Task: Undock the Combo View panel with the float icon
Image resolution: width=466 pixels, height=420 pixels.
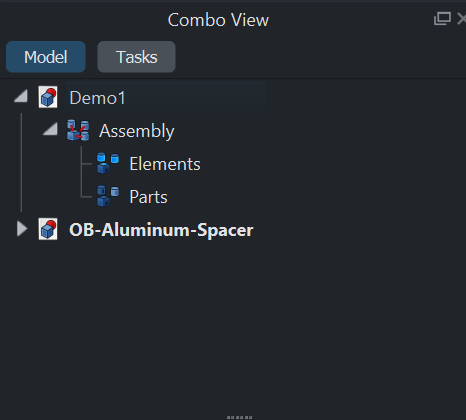Action: (442, 19)
